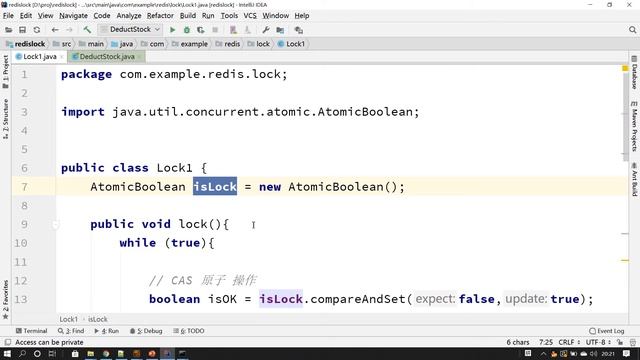Open the VCS menu
The height and width of the screenshot is (360, 640).
[x=250, y=16]
